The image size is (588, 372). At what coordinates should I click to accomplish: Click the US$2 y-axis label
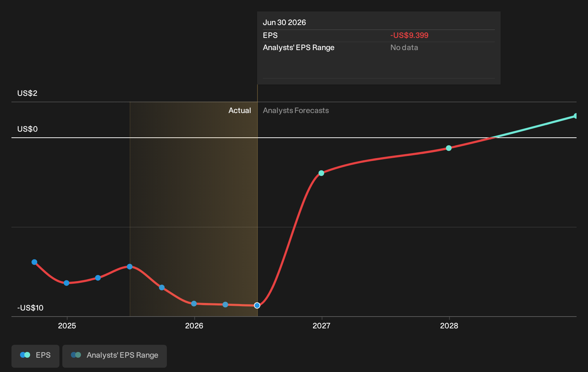pos(27,93)
